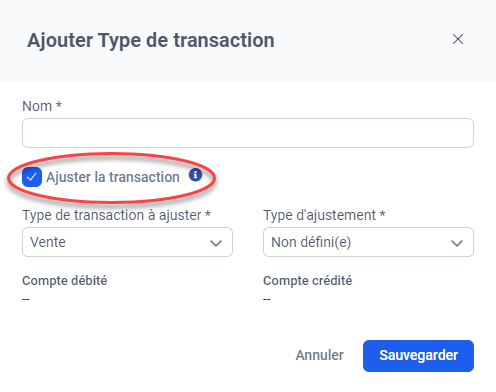
Task: Focus the Nom text input field
Action: point(248,133)
